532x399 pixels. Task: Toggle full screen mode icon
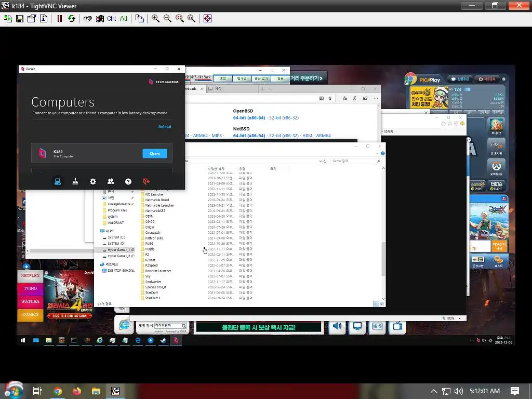(207, 18)
